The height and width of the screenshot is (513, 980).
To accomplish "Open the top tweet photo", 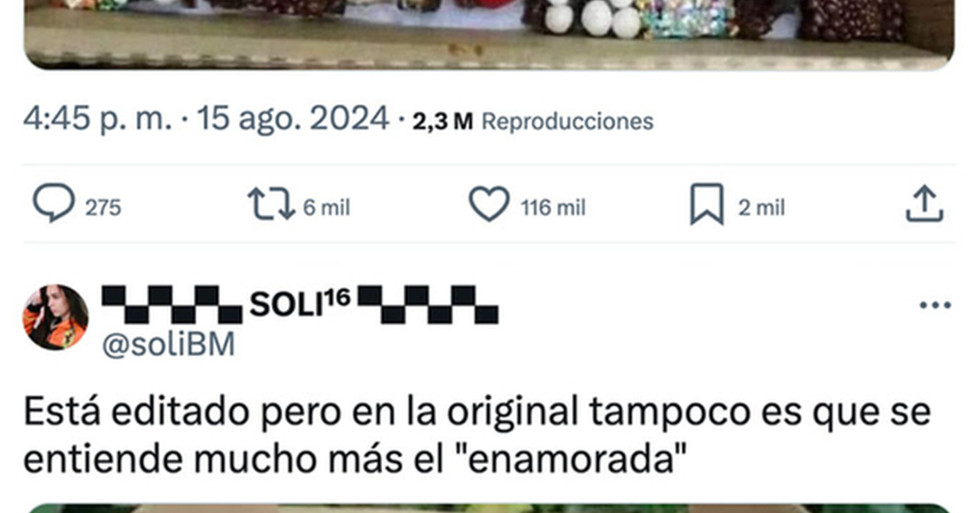I will click(x=489, y=34).
